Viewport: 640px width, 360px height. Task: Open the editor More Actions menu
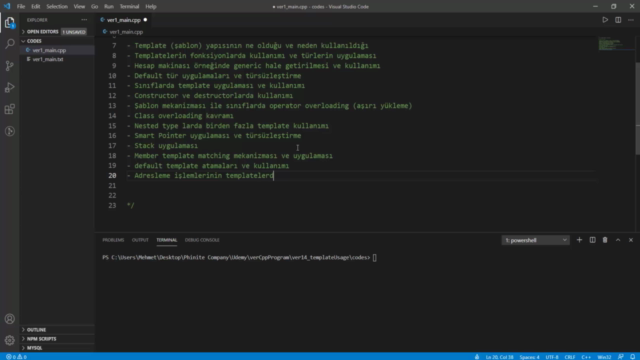631,20
